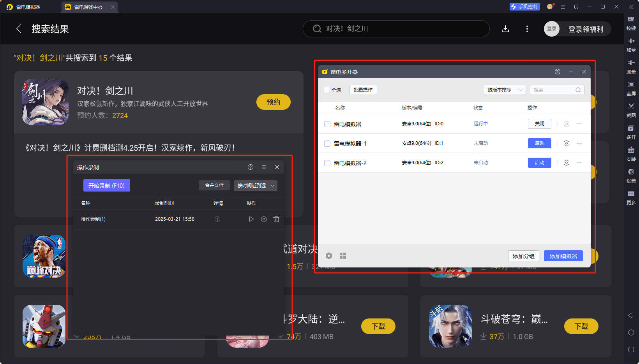Image resolution: width=639 pixels, height=364 pixels.
Task: Click the 加量 volume up sidebar icon
Action: pos(631,45)
